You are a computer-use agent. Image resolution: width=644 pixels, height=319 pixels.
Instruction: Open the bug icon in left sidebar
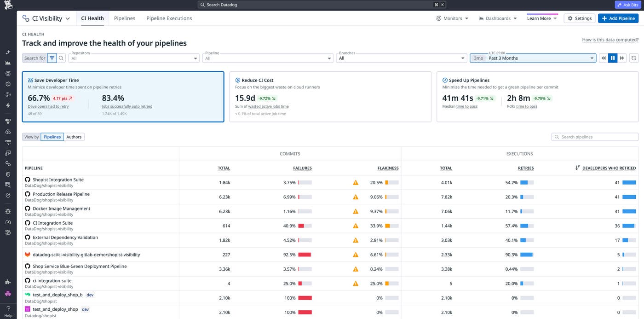coord(8,211)
